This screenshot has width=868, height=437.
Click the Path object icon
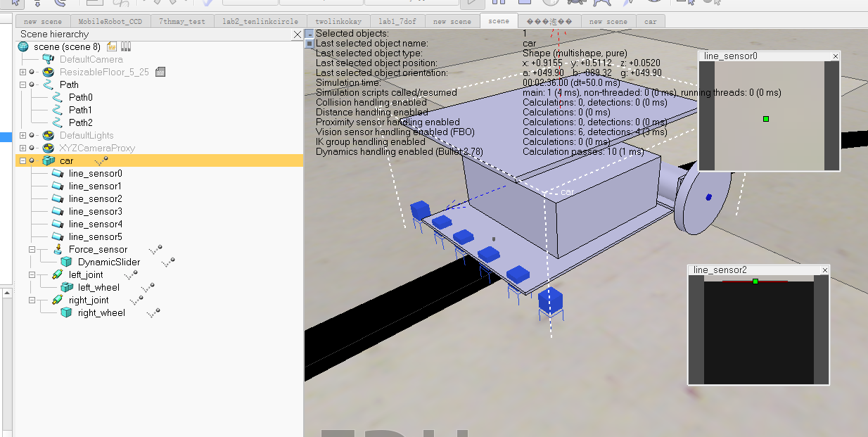click(x=48, y=85)
